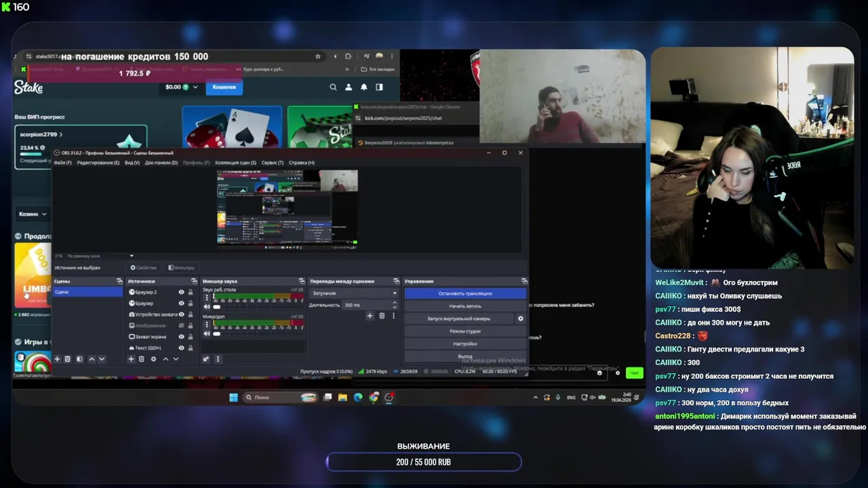Screen dimensions: 868x488
Task: Open Stake notifications bell icon
Action: tap(364, 87)
